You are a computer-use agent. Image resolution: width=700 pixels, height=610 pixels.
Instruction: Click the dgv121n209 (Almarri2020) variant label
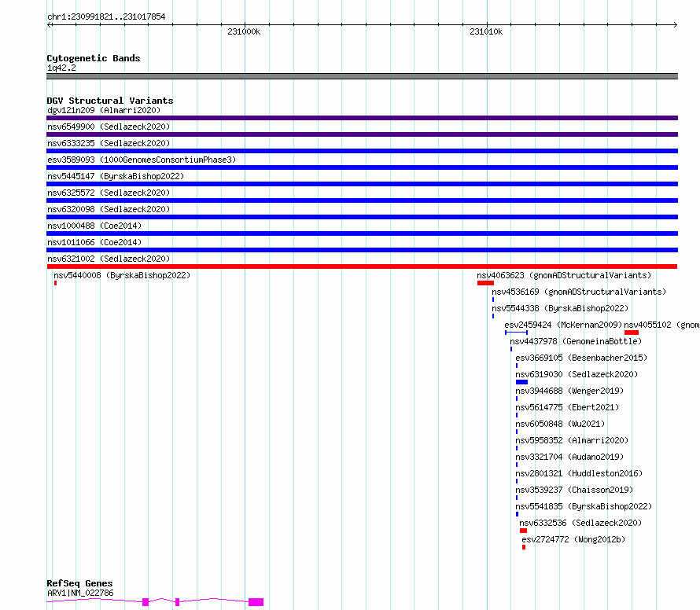(x=104, y=110)
